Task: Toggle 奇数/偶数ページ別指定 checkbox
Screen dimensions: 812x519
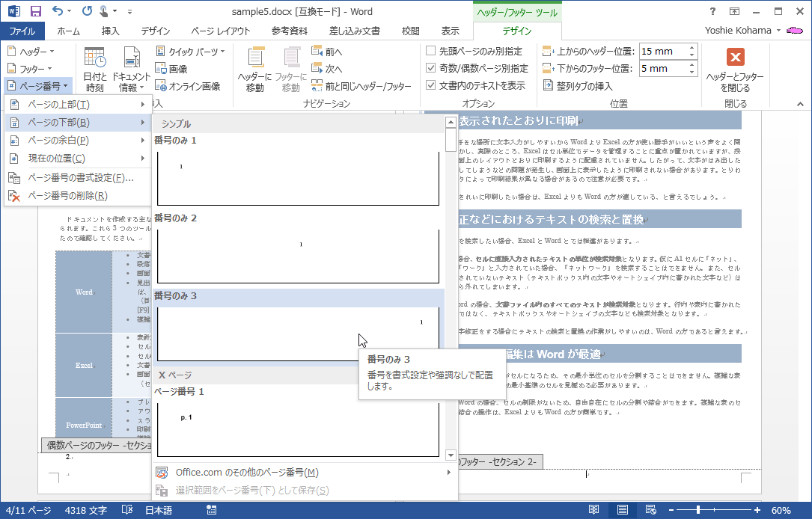Action: click(431, 68)
